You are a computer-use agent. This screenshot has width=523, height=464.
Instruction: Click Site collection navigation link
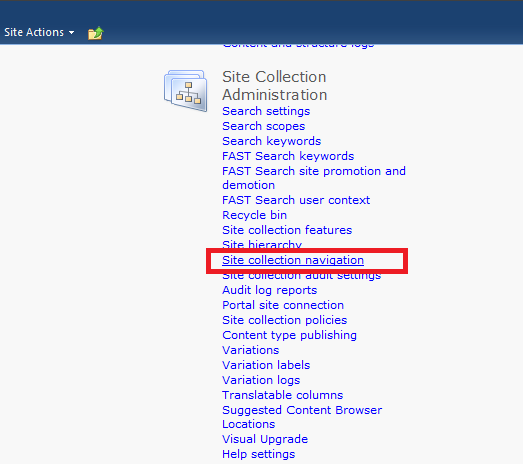293,260
